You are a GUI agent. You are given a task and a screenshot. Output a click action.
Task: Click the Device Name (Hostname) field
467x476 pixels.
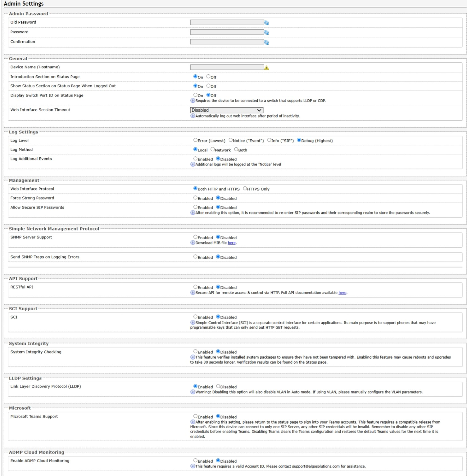click(x=227, y=67)
